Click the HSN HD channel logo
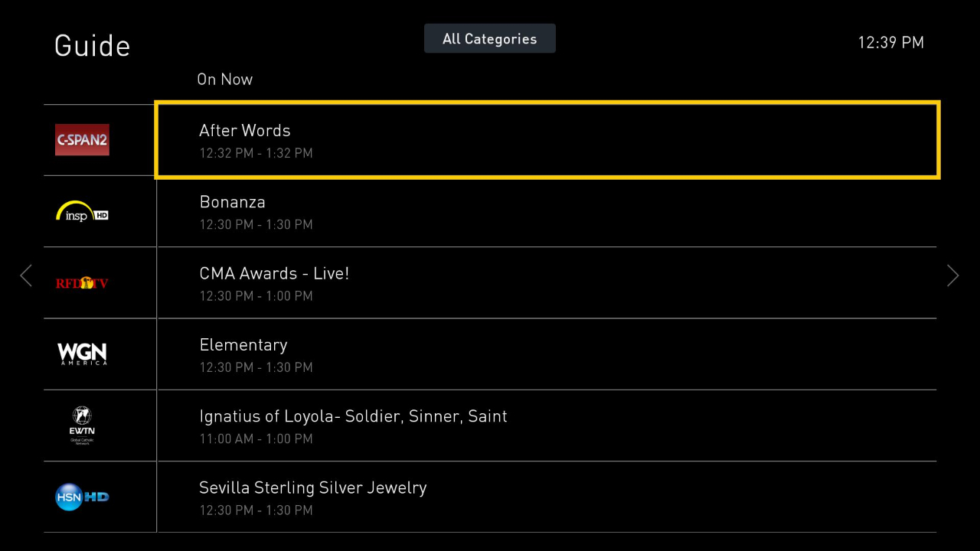The height and width of the screenshot is (551, 980). pos(82,497)
